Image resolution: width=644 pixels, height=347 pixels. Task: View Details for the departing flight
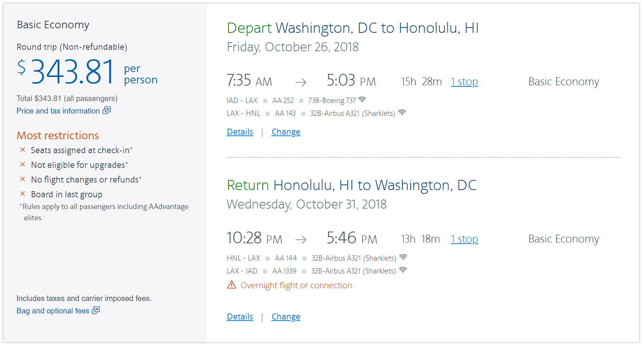click(x=240, y=132)
